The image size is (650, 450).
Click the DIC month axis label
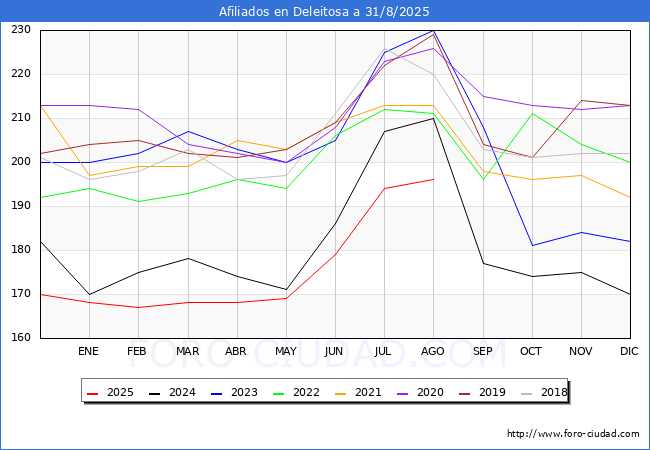coord(629,351)
